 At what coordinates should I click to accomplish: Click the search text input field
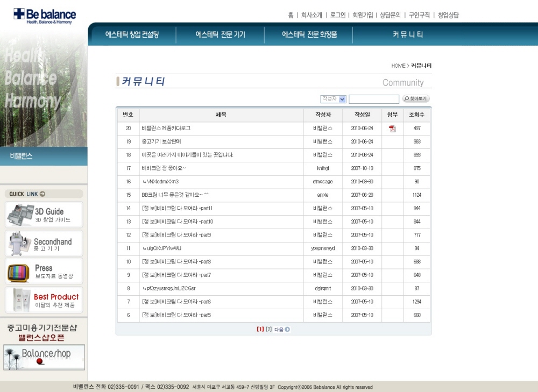coord(373,99)
